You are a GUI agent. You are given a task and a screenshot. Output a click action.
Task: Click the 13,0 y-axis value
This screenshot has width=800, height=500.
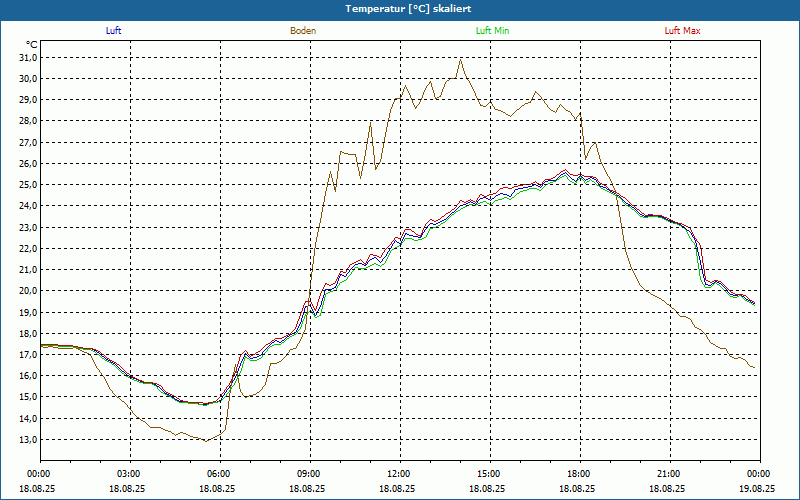28,439
